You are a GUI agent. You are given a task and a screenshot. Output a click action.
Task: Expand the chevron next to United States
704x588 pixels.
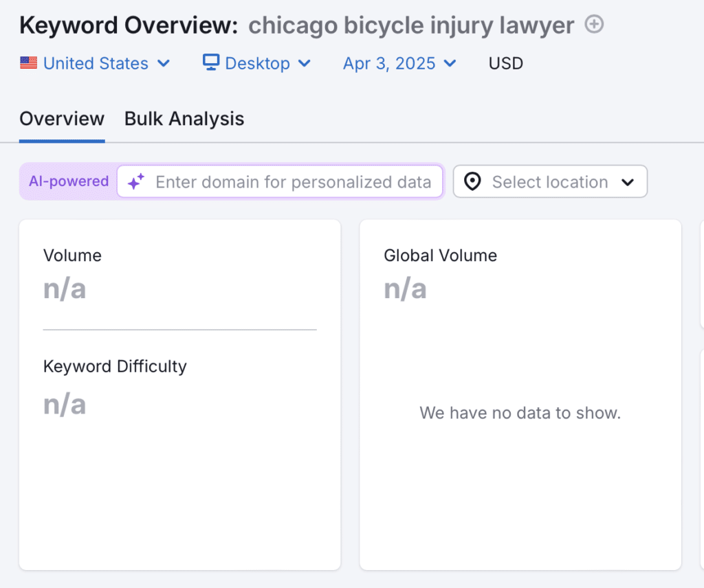click(x=164, y=63)
